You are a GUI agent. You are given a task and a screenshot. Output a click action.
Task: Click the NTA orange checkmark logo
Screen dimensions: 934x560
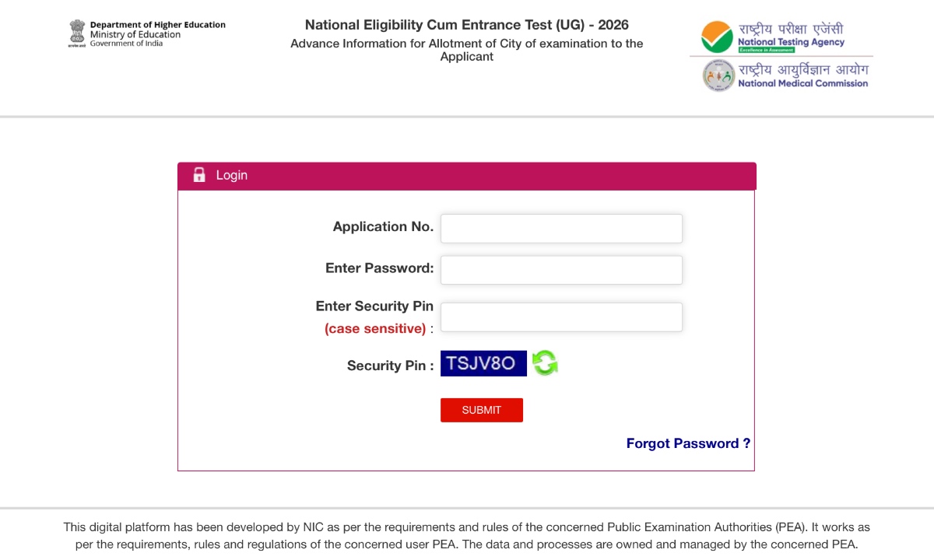pos(716,37)
